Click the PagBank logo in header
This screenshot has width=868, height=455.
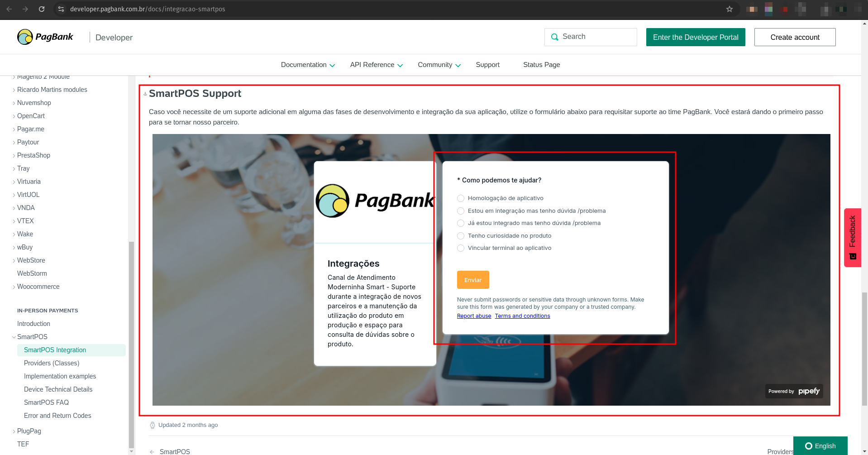[45, 37]
